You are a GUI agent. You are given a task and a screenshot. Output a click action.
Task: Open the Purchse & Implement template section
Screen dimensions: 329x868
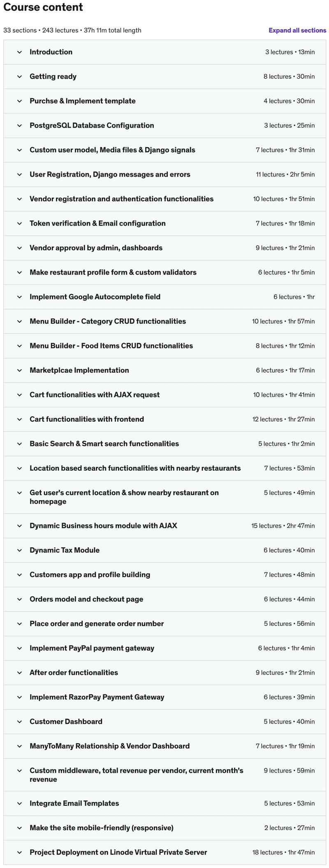82,101
